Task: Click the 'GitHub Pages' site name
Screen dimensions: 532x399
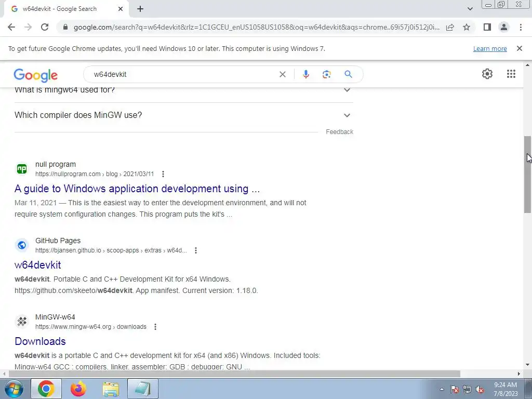Action: coord(58,241)
